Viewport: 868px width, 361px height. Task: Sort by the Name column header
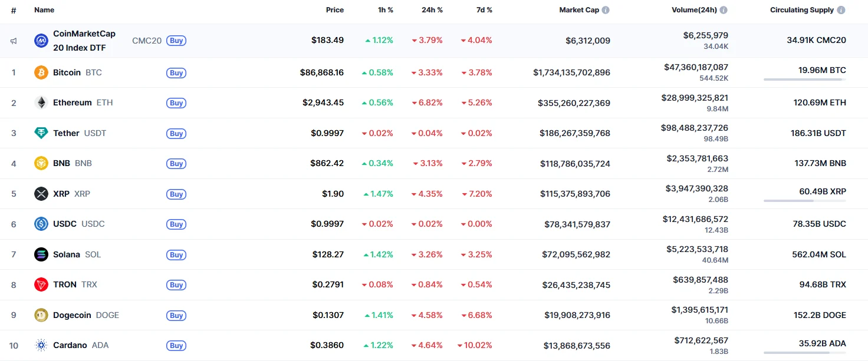[x=44, y=10]
